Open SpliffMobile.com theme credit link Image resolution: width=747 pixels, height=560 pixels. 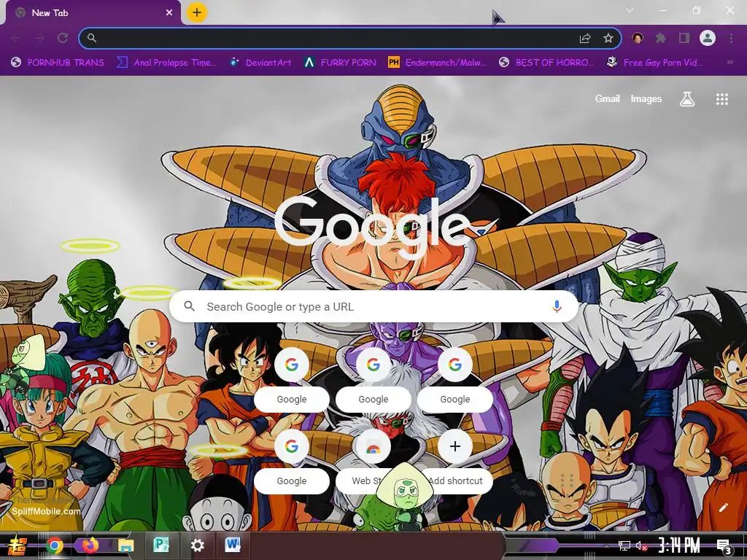pyautogui.click(x=46, y=511)
